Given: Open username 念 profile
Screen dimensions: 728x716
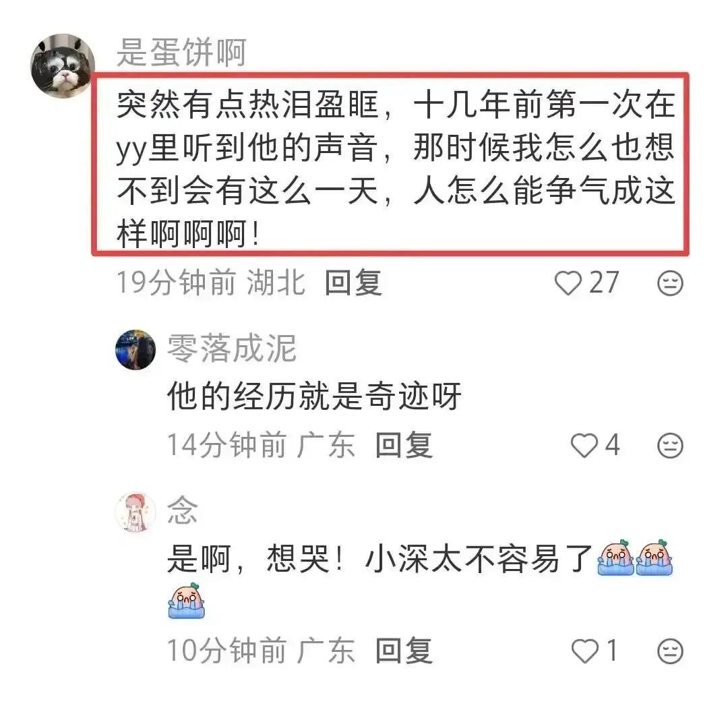Looking at the screenshot, I should [x=183, y=510].
